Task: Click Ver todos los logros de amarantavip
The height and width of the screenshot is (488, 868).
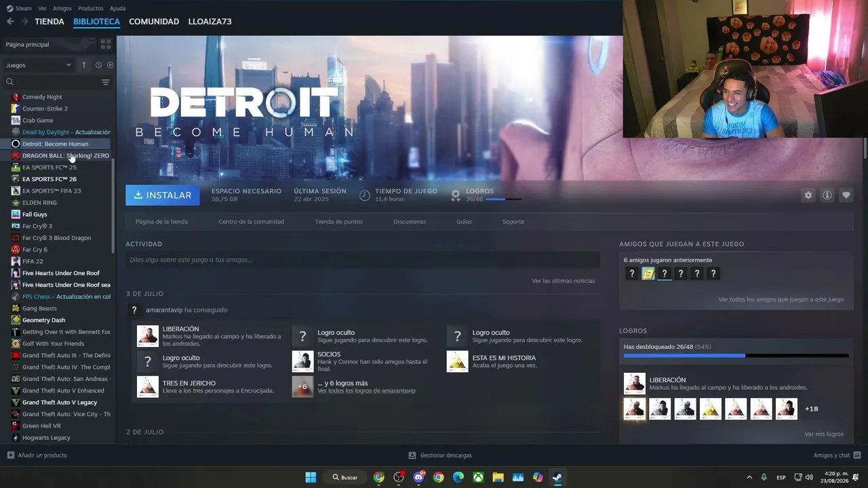Action: coord(366,391)
